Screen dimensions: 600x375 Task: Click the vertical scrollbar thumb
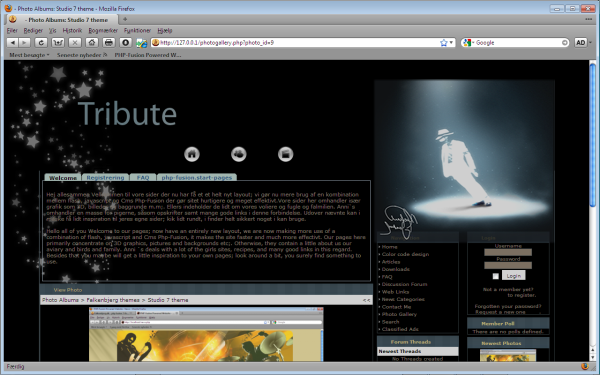tap(593, 135)
